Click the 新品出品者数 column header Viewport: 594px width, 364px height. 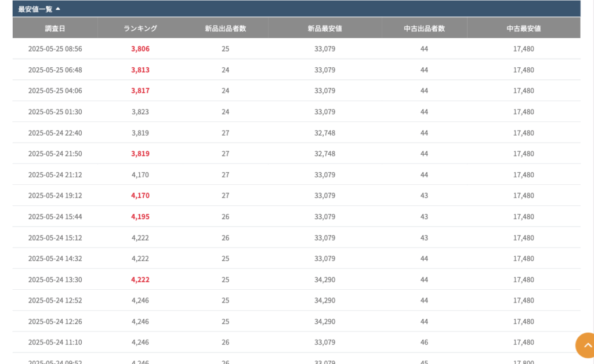click(226, 28)
